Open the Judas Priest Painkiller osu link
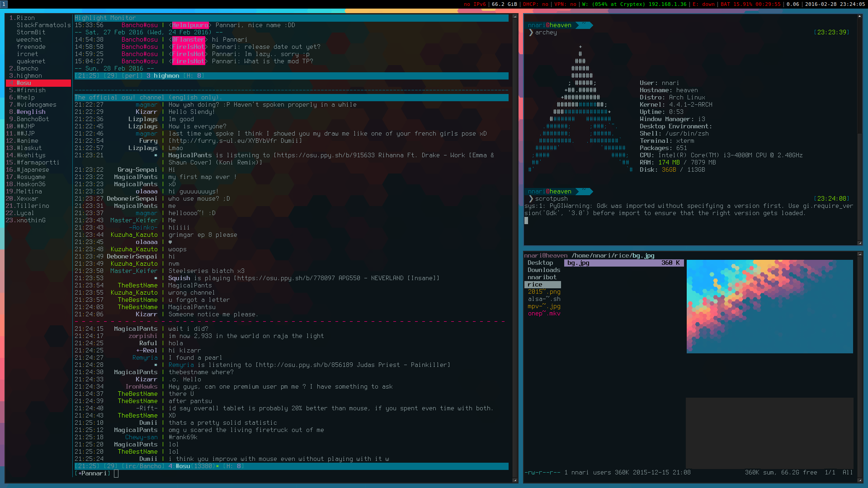The image size is (868, 488). click(306, 365)
